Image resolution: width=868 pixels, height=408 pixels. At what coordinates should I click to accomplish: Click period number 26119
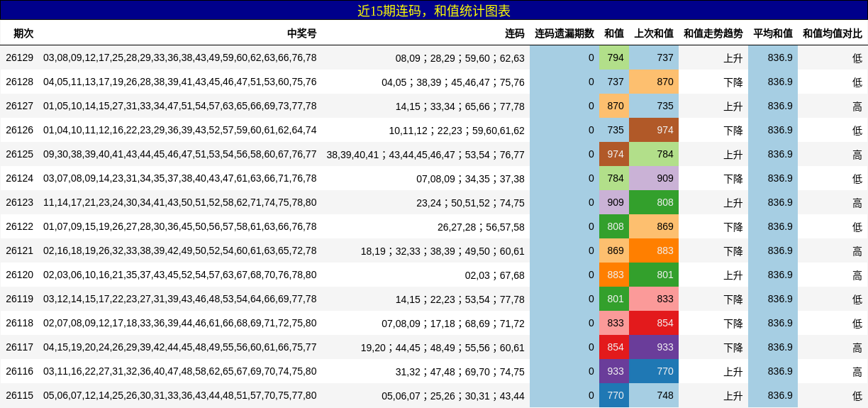tap(19, 299)
